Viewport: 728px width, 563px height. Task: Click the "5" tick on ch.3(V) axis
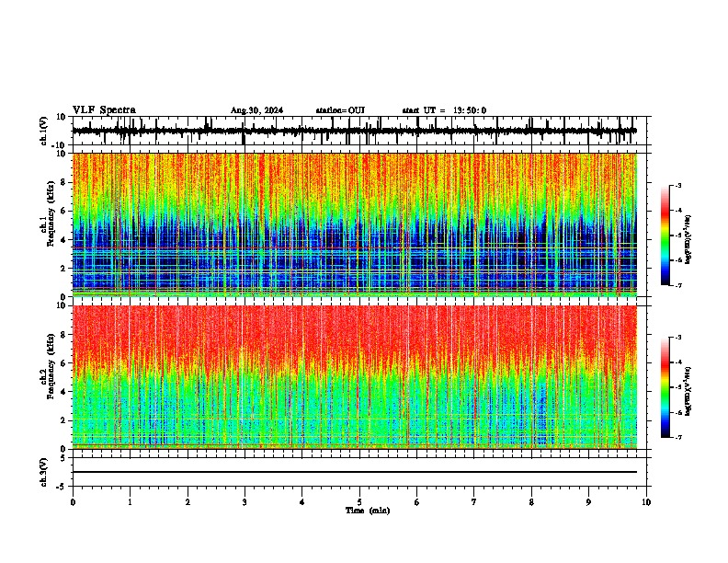point(64,458)
